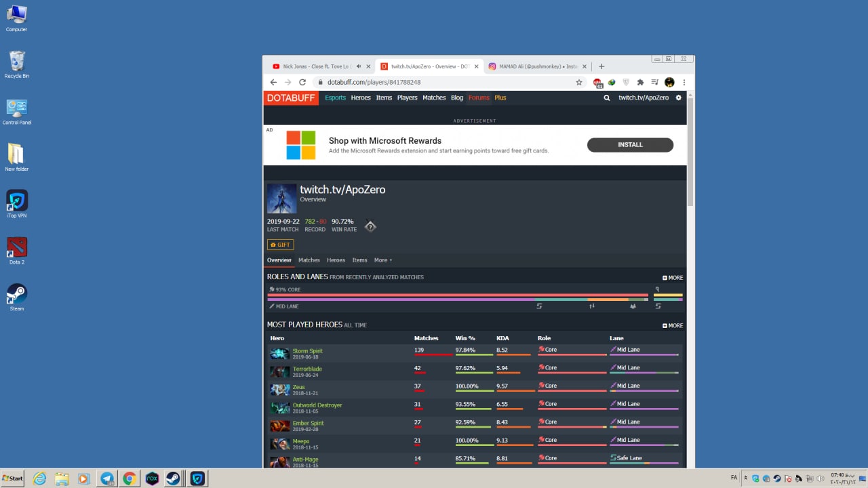Open Players in Dotabuff navigation
The height and width of the screenshot is (488, 868).
(x=407, y=98)
